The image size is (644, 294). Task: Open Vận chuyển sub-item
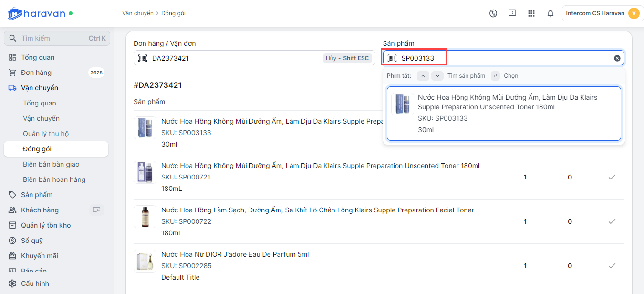coord(41,118)
